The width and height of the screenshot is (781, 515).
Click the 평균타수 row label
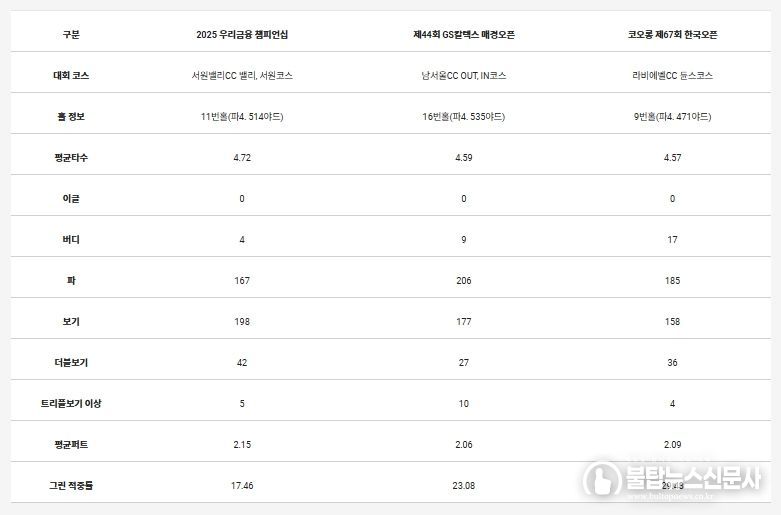tap(70, 157)
